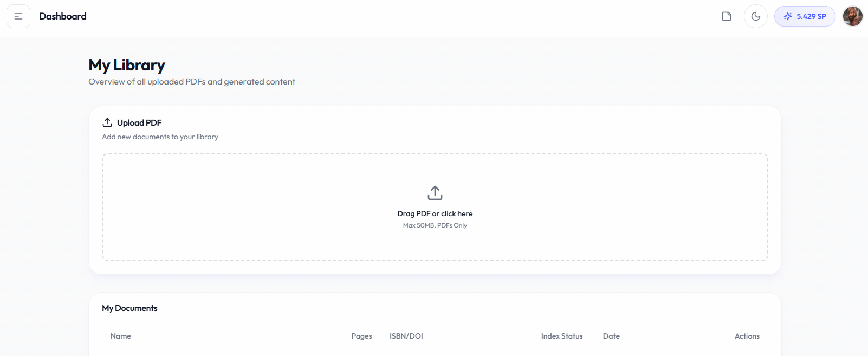
Task: Sort documents by Date column header
Action: 611,336
